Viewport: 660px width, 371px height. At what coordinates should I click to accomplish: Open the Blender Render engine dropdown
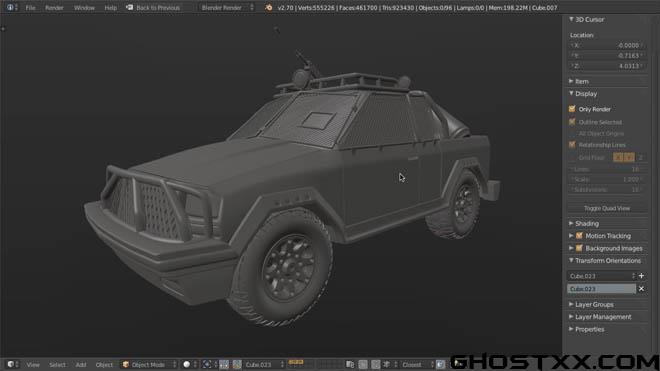226,8
